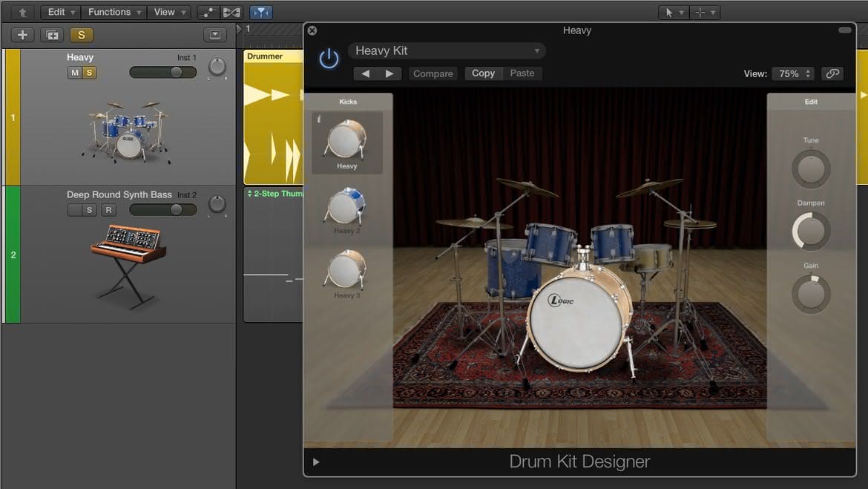This screenshot has height=489, width=868.
Task: Toggle the global Solo button in track header
Action: point(82,35)
